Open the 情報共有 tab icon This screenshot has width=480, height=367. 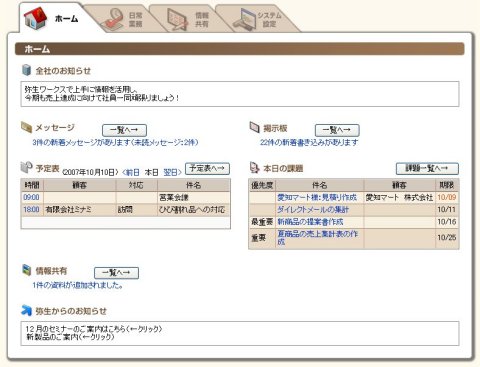(177, 19)
